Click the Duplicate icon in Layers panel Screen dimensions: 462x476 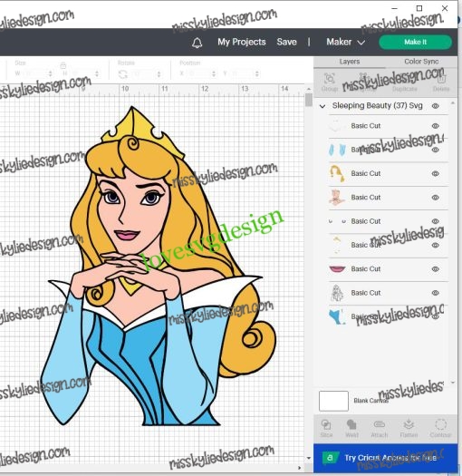[x=404, y=79]
